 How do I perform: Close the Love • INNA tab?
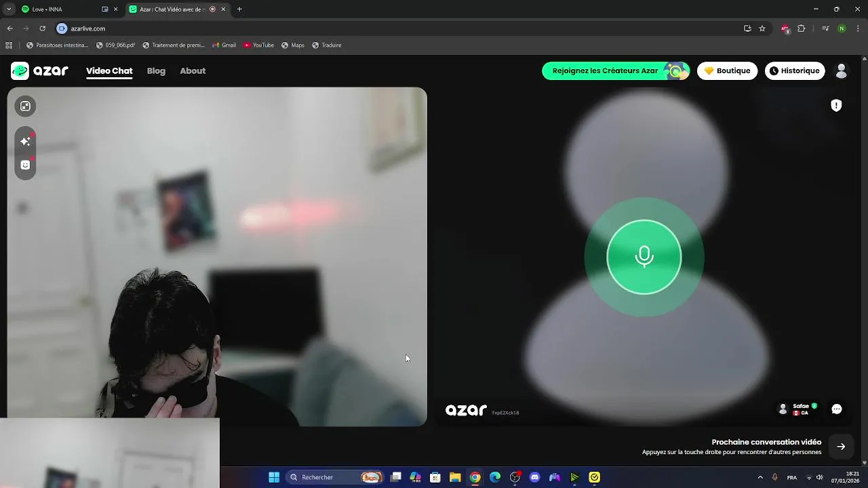click(x=115, y=9)
